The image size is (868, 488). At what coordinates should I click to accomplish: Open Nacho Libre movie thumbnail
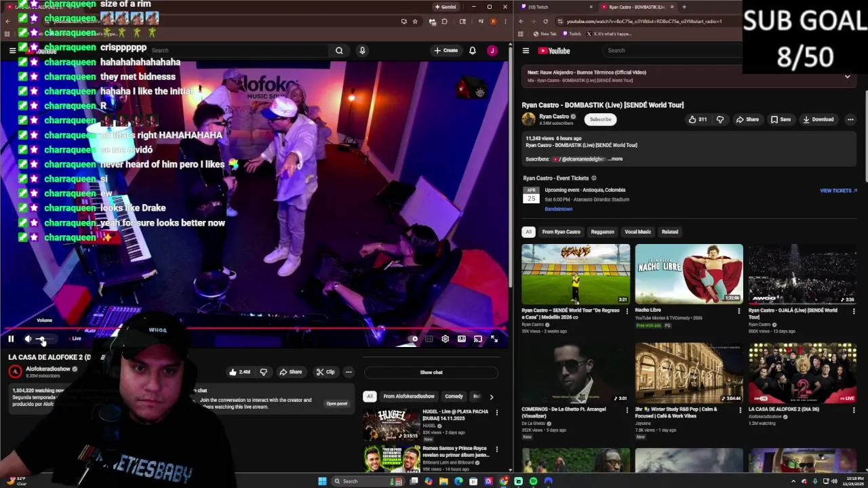click(689, 274)
